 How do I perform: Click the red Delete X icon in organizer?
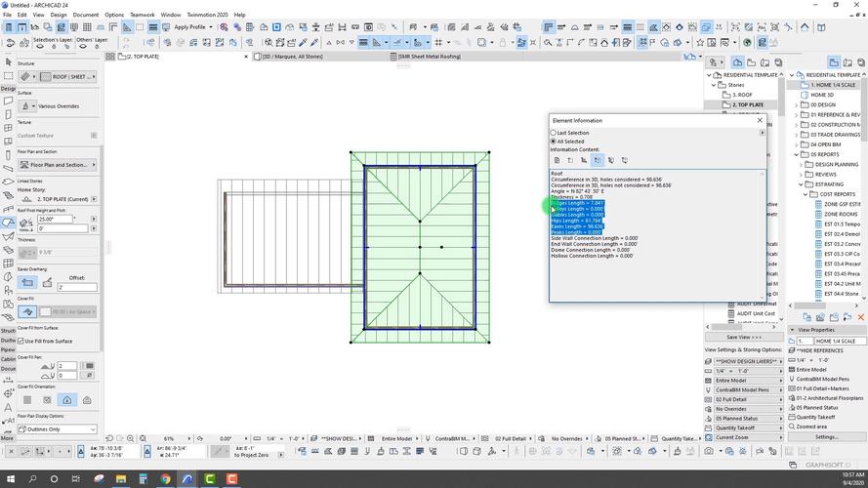click(861, 317)
